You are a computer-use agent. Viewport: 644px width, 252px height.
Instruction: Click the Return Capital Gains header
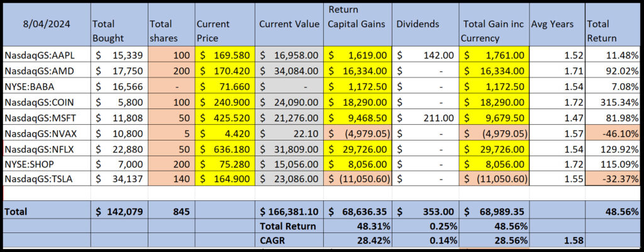358,25
